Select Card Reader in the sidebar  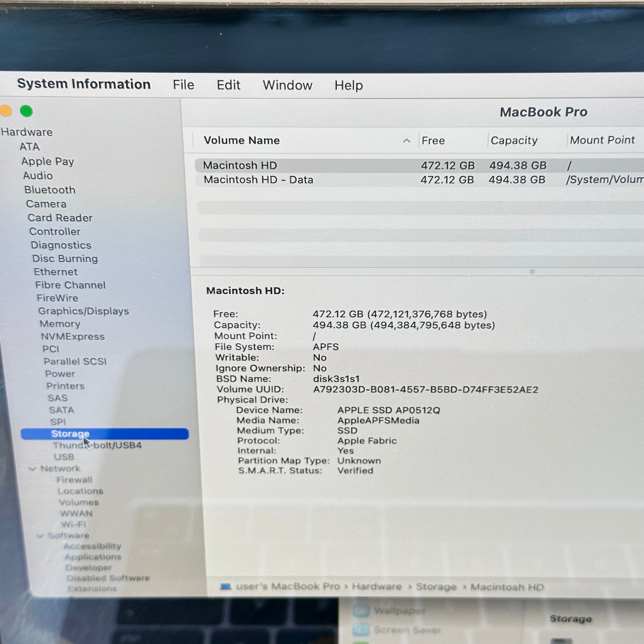60,218
